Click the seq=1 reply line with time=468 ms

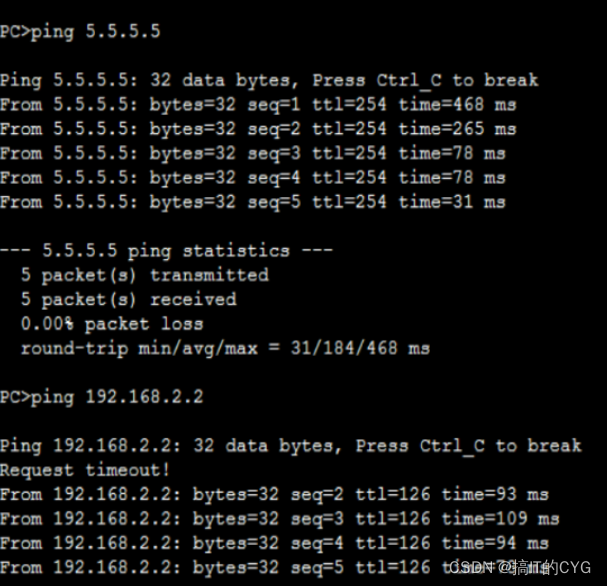tap(258, 105)
